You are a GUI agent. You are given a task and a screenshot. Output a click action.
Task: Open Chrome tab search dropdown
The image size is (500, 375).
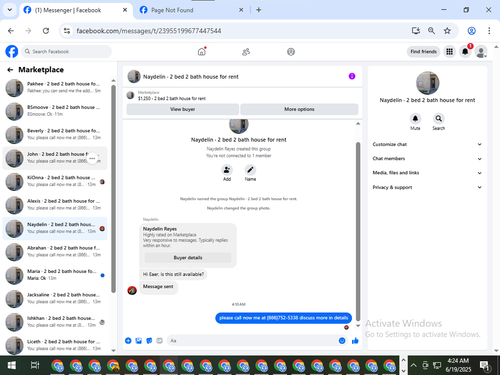(x=10, y=10)
